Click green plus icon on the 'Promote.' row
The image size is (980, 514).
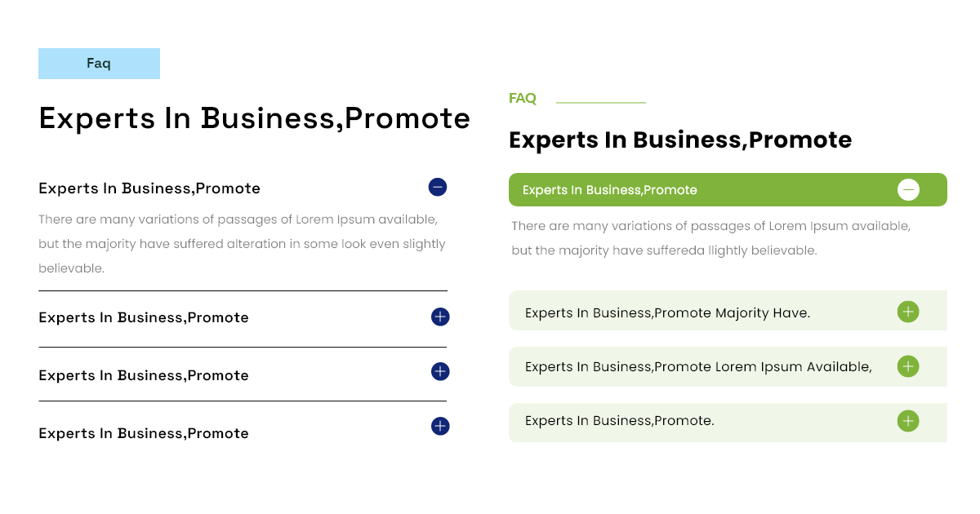(x=908, y=421)
